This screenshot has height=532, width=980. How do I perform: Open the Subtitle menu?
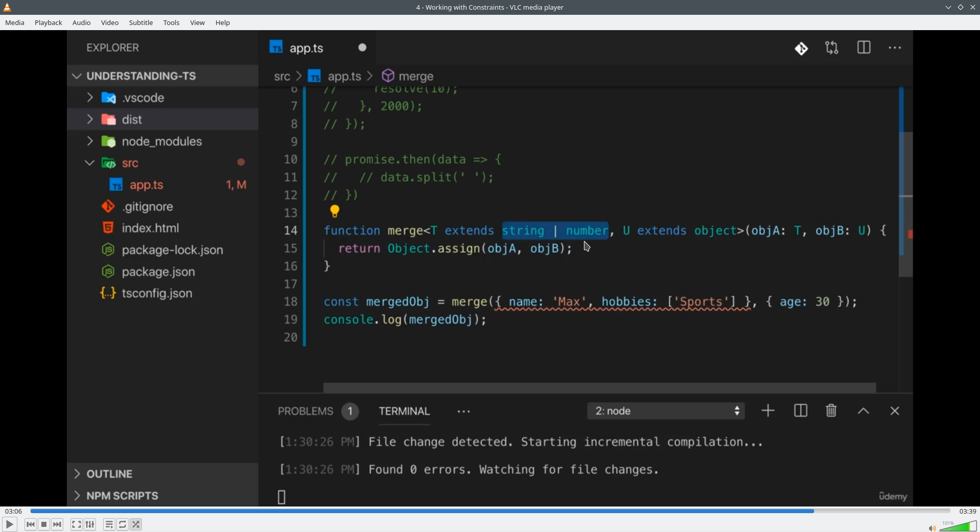(x=141, y=23)
